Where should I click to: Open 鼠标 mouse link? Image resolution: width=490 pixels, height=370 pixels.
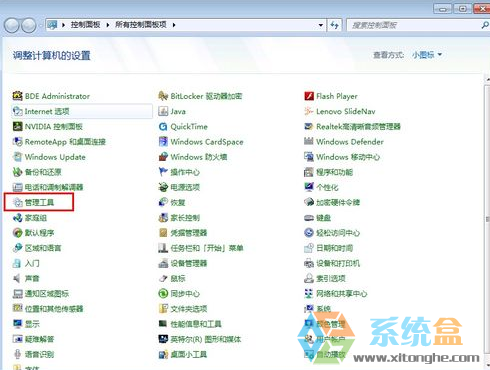tap(178, 278)
